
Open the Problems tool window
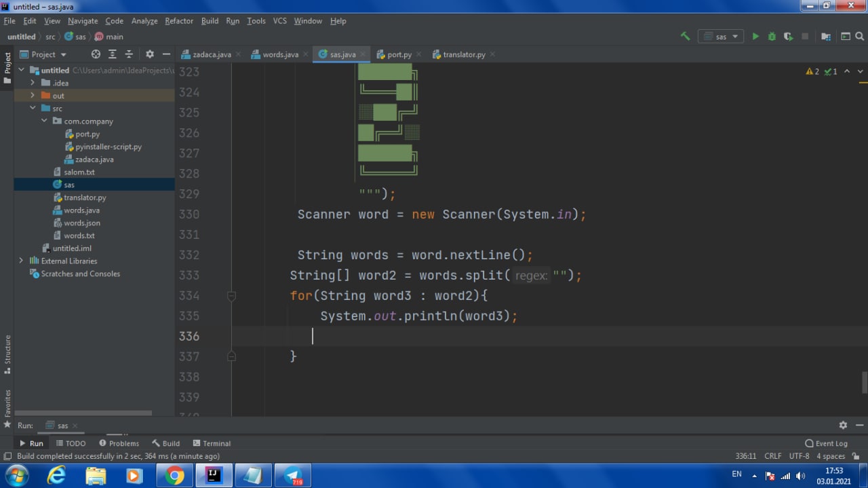point(119,443)
